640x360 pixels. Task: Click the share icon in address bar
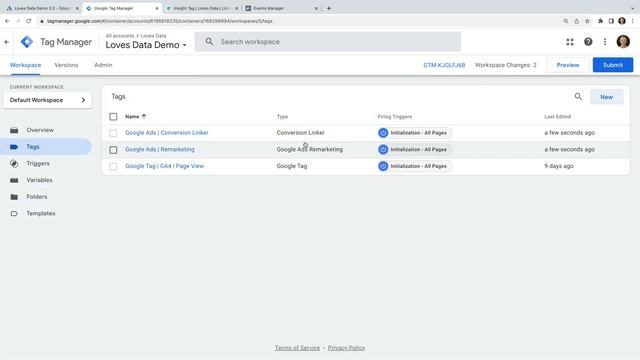coord(576,21)
